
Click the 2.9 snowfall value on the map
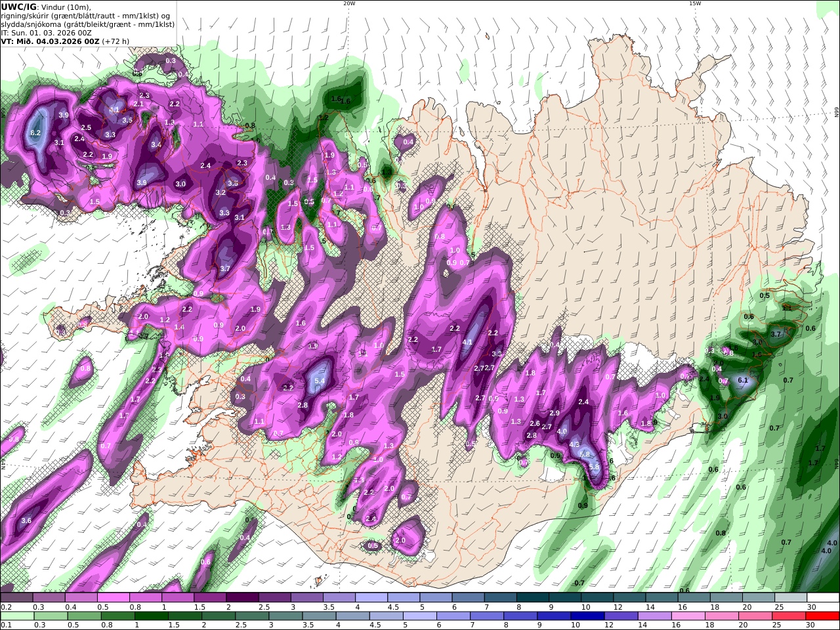(555, 413)
